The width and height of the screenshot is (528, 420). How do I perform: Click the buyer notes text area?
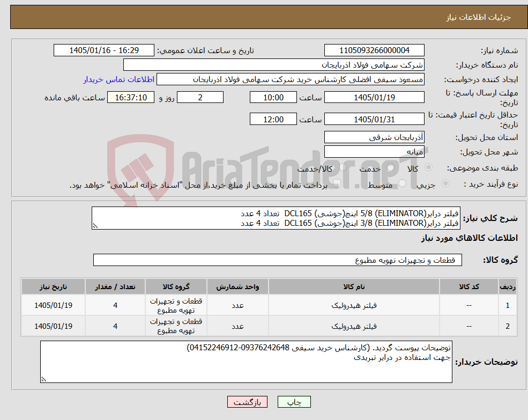pyautogui.click(x=246, y=362)
